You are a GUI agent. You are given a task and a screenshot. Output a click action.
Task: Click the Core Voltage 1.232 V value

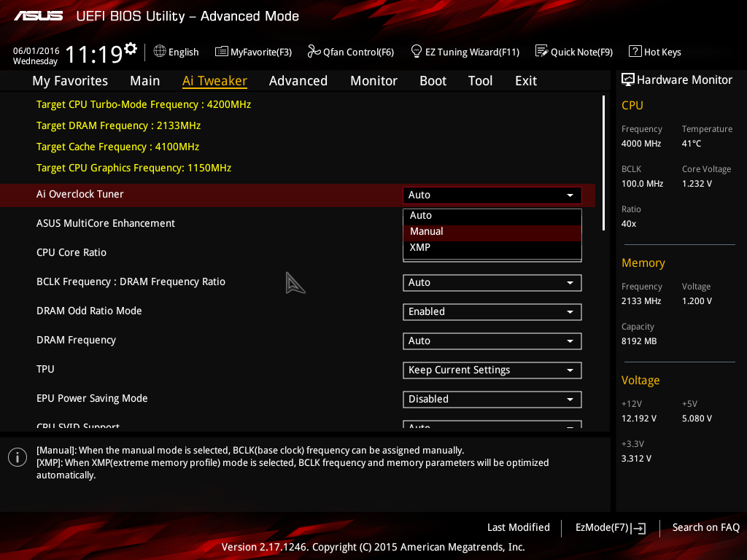697,183
